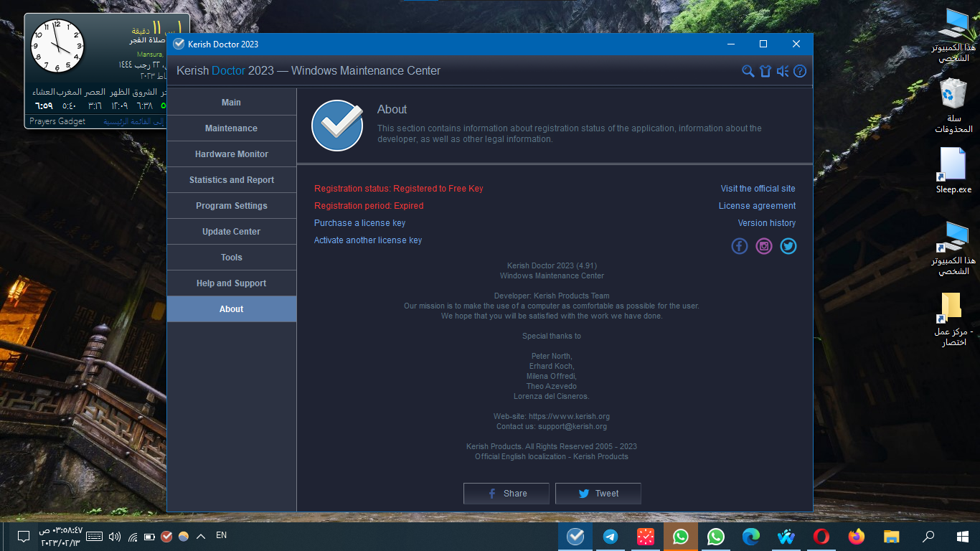Switch the EN input language indicator
Screen dimensions: 980x551
[222, 535]
